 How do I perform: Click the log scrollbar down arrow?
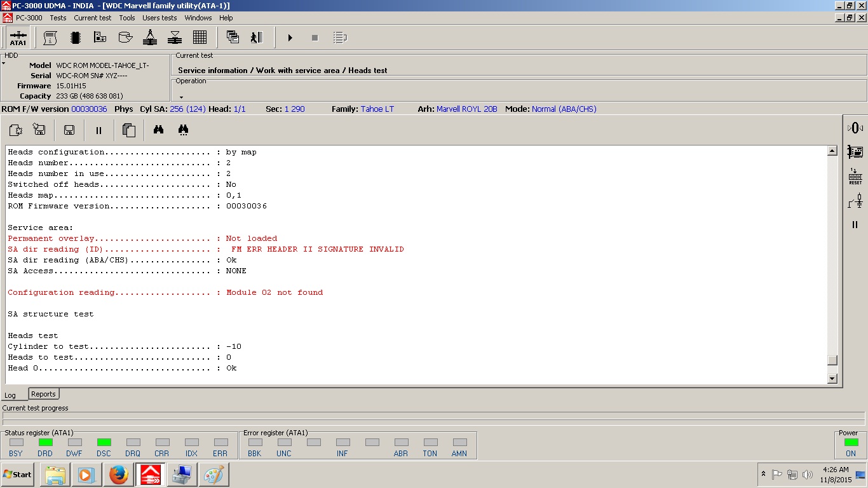(832, 379)
